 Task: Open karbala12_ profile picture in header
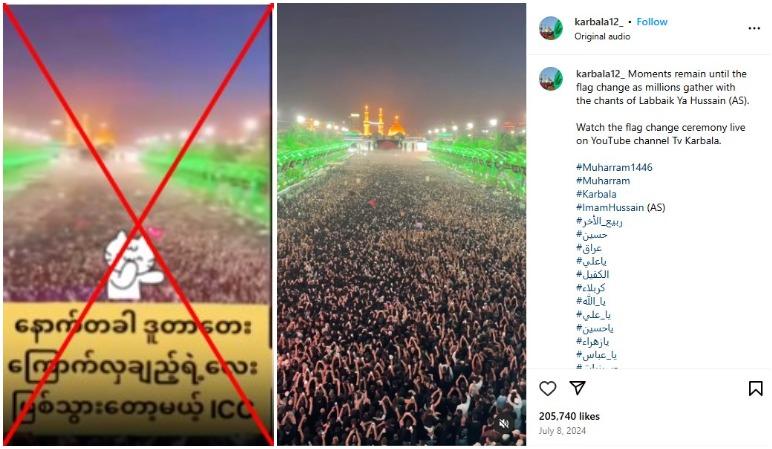click(x=551, y=28)
